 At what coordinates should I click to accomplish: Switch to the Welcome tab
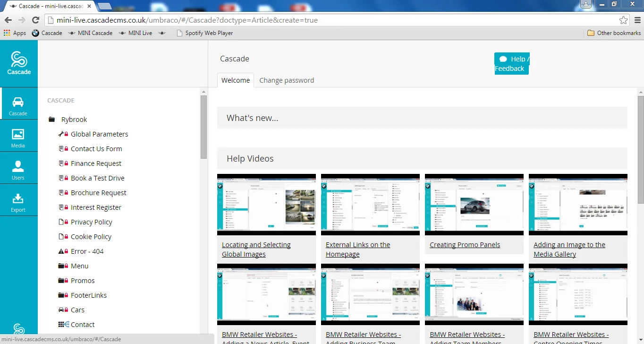(236, 80)
